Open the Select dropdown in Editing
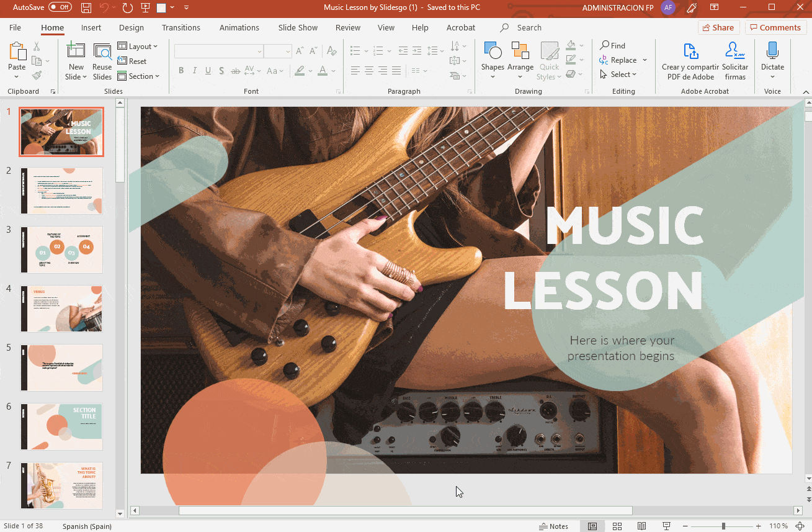The height and width of the screenshot is (532, 812). [x=618, y=74]
